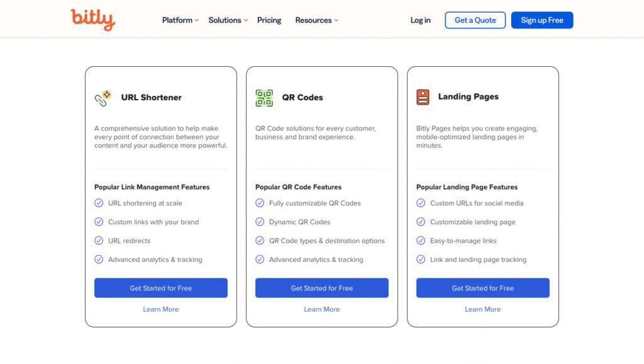
Task: Click checkmark icon beside Fully customizable QR Codes
Action: (260, 203)
